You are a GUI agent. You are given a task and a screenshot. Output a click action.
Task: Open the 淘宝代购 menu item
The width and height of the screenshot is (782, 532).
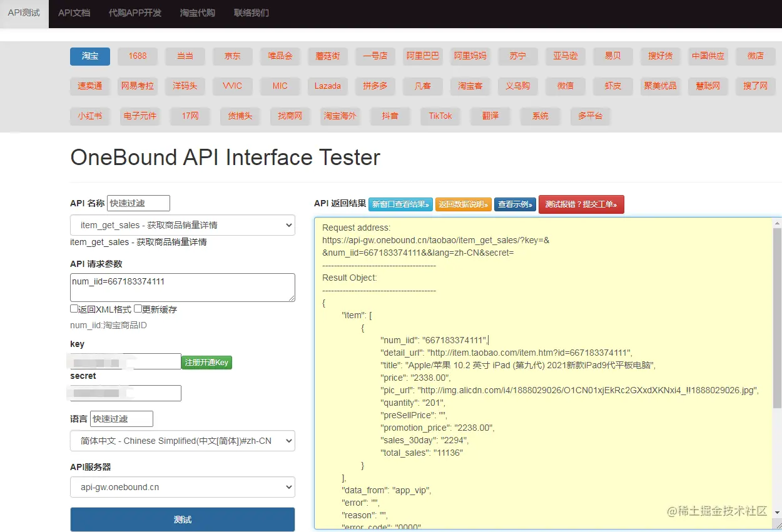[x=197, y=13]
